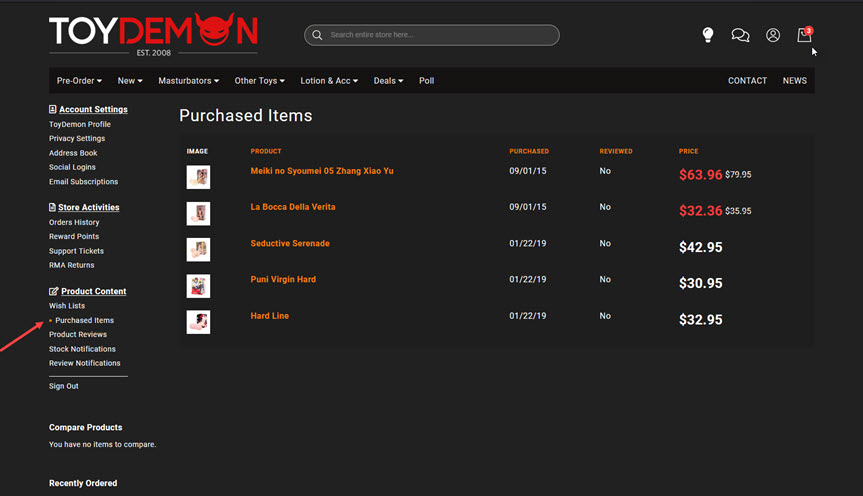View Orders History
The height and width of the screenshot is (496, 863).
[x=74, y=222]
